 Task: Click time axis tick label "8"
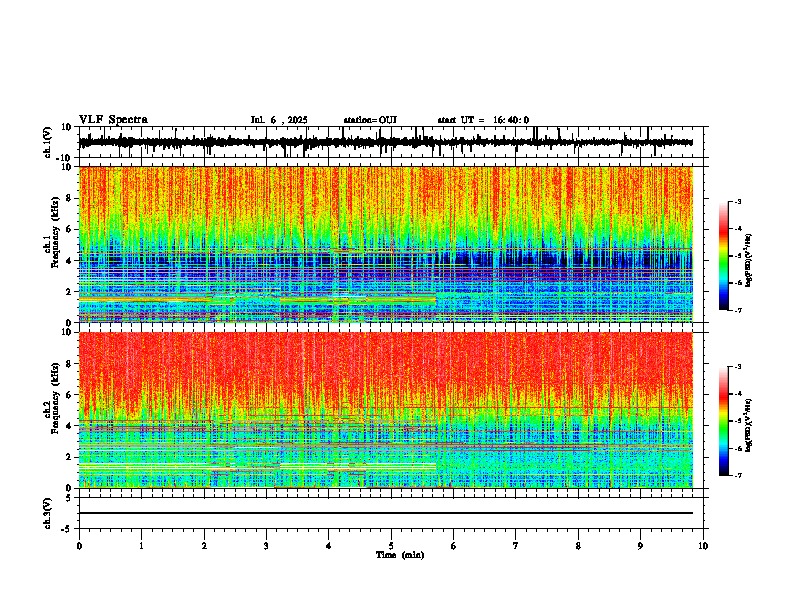point(578,546)
